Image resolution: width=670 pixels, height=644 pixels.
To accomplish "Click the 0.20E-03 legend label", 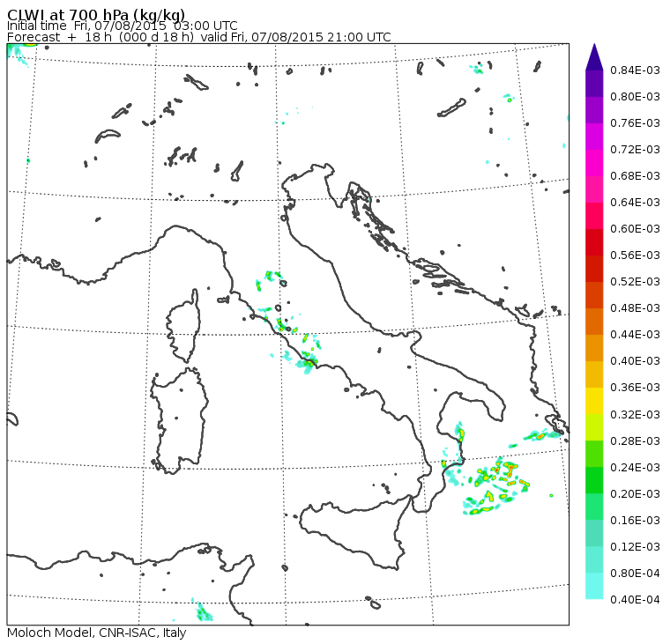I will [x=635, y=494].
